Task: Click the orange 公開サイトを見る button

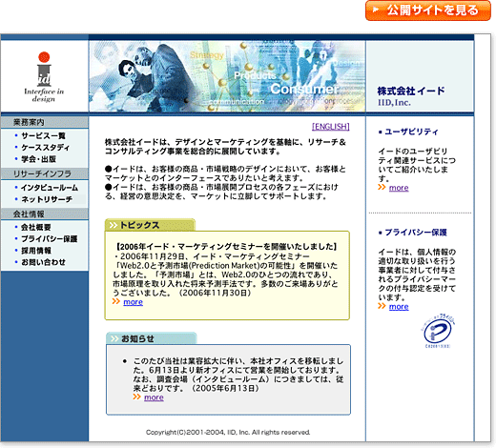Action: click(x=428, y=10)
